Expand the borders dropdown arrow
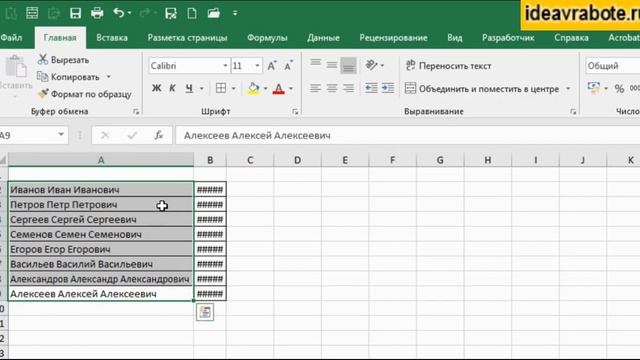 [x=233, y=88]
